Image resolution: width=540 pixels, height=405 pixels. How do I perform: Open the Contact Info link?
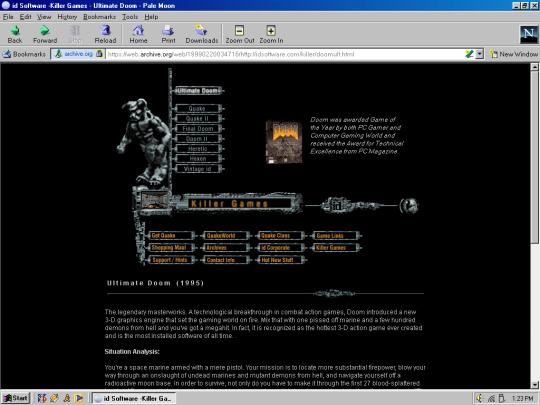coord(226,260)
